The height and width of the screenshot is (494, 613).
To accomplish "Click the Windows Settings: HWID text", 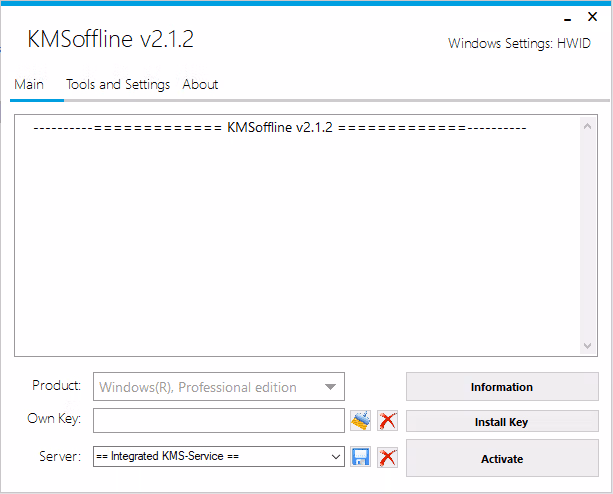I will 519,43.
